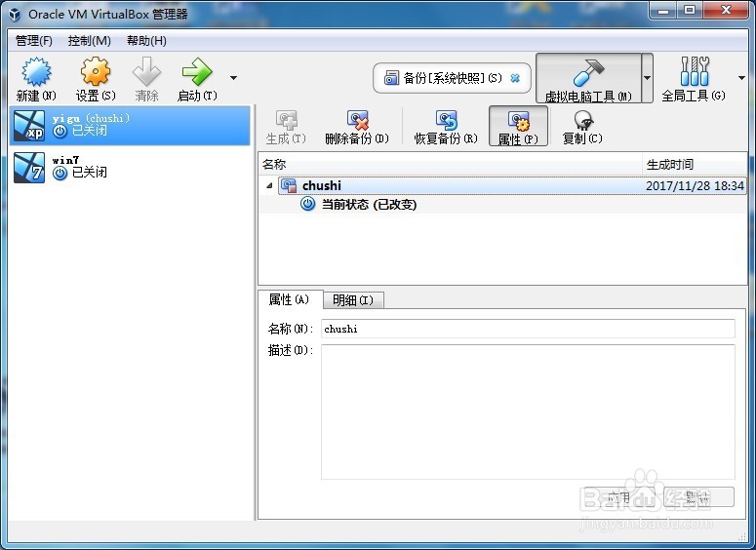Click the 应用 apply button
This screenshot has height=550, width=756.
click(618, 497)
